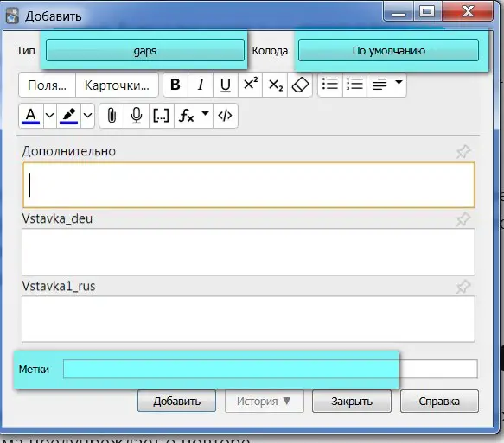The image size is (504, 443).
Task: Pin the Дополнительно field
Action: tap(463, 151)
